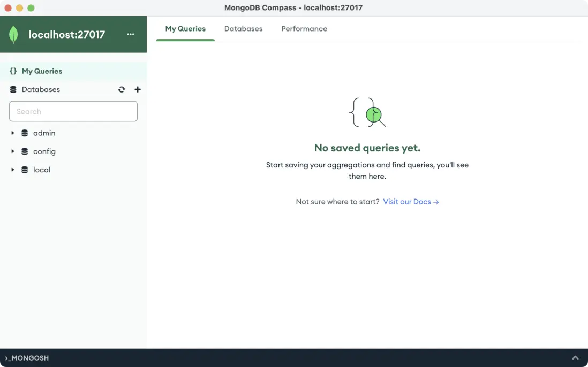Create a new database with plus icon
The image size is (588, 367).
pyautogui.click(x=138, y=89)
